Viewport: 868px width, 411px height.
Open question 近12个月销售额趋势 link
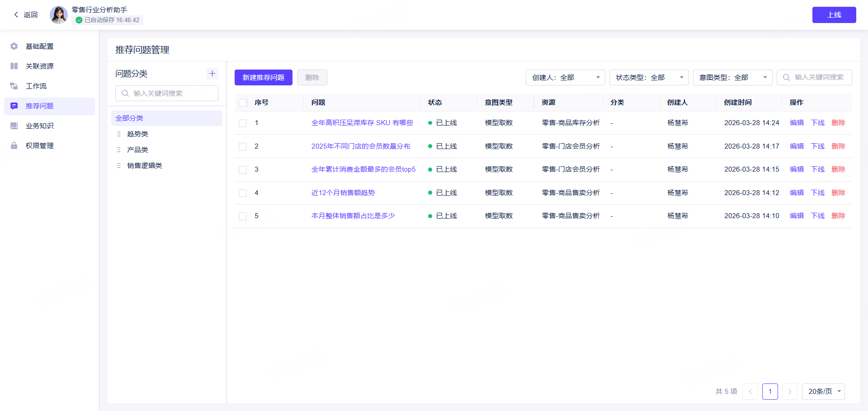[343, 193]
